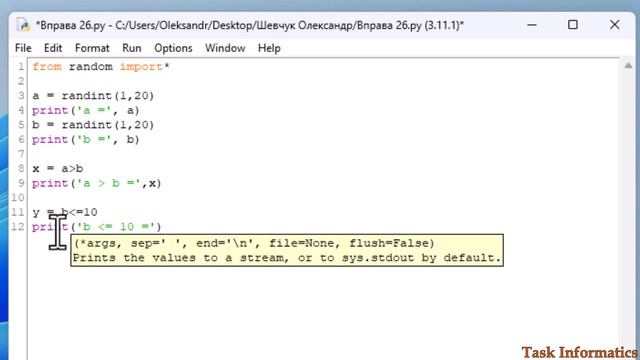Viewport: 640px width, 360px height.
Task: Open the Window menu
Action: [x=225, y=48]
